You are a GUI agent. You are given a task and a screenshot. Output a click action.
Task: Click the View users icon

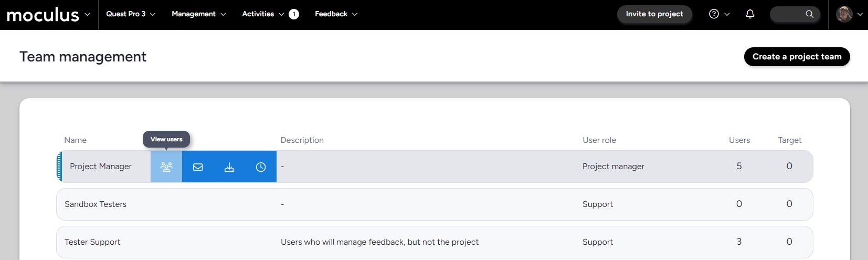coord(166,167)
